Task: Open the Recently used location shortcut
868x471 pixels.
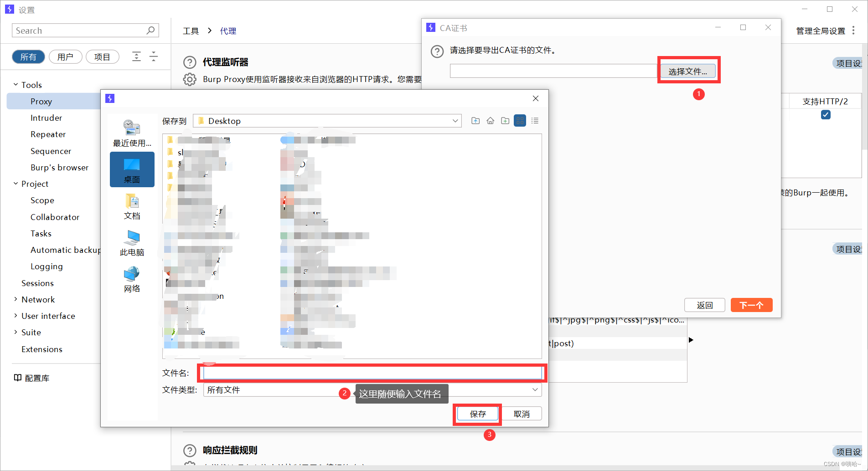Action: (x=132, y=133)
